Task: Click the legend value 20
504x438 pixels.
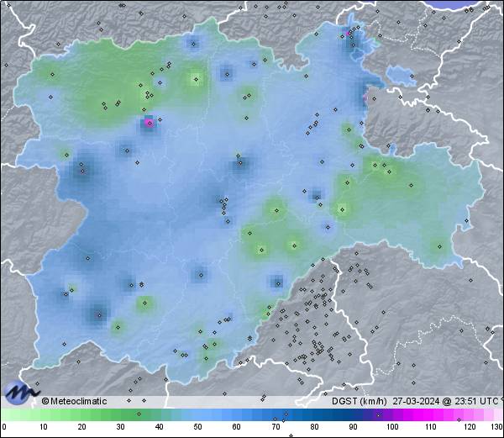Action: [81, 427]
